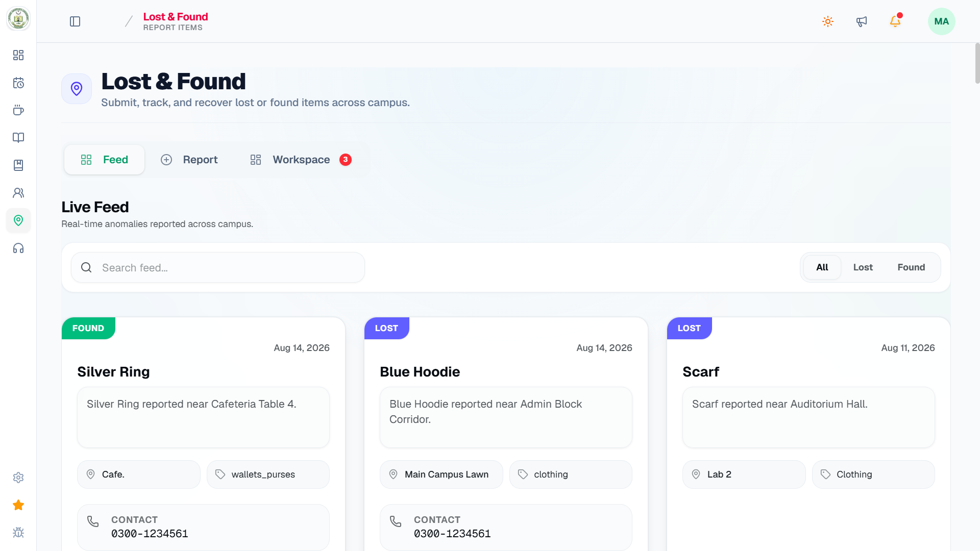980x551 pixels.
Task: Open the Blue Hoodie card title
Action: [x=420, y=372]
